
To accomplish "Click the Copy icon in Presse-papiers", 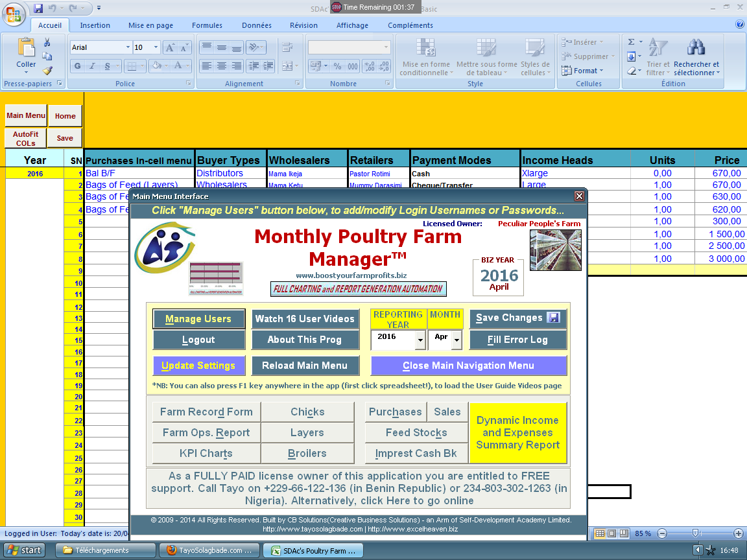I will click(47, 56).
